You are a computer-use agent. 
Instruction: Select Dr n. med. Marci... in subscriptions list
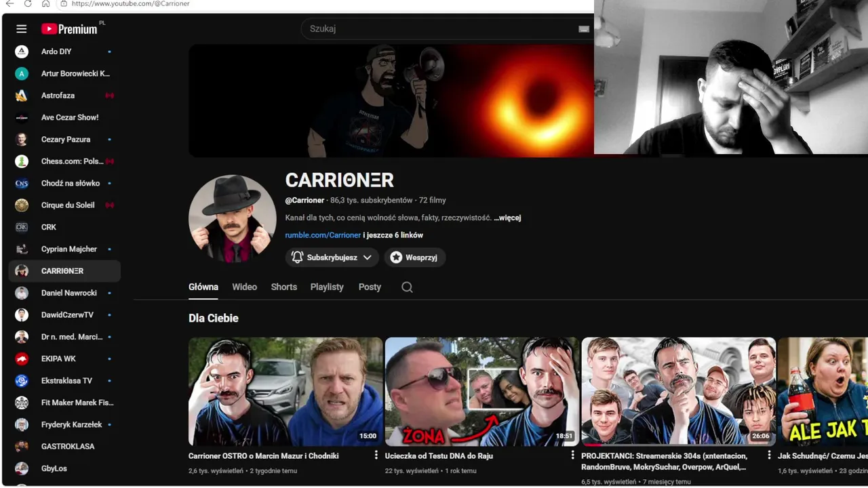tap(64, 337)
